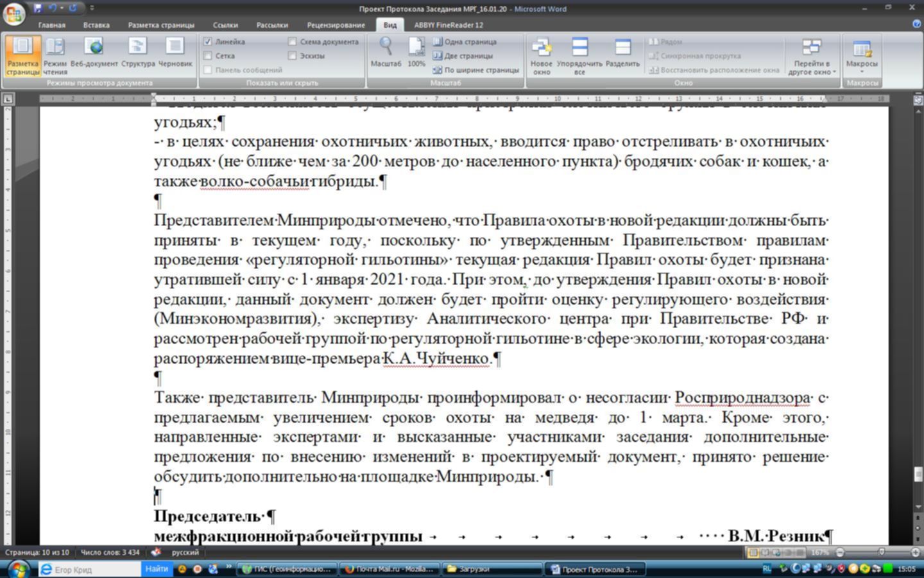Click the Егор Крид taskbar search field
The image size is (924, 578).
[90, 569]
